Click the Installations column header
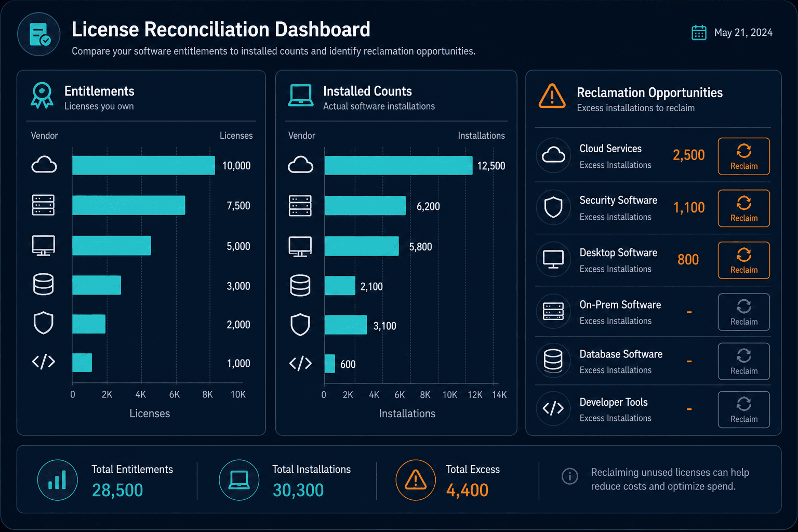 (x=481, y=136)
